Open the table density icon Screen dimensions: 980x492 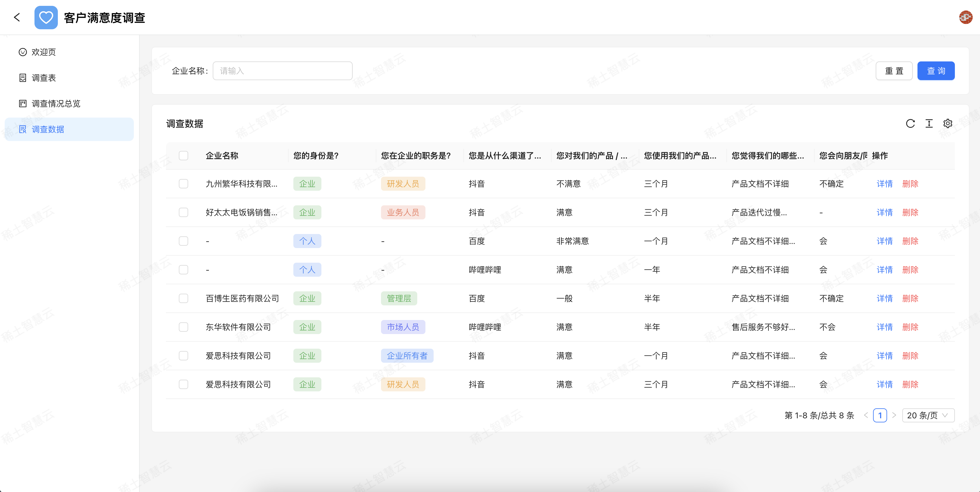coord(929,123)
